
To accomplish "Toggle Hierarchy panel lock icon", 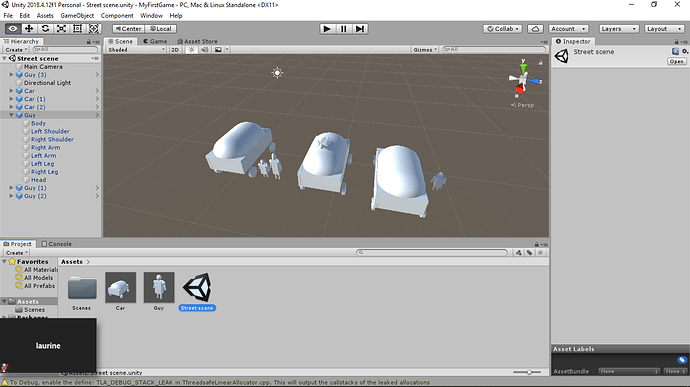I will [x=88, y=41].
